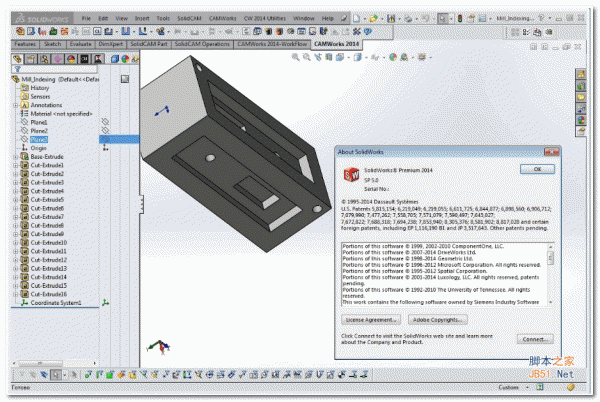Click the Open file folder icon
This screenshot has height=402, width=600.
coord(373,18)
